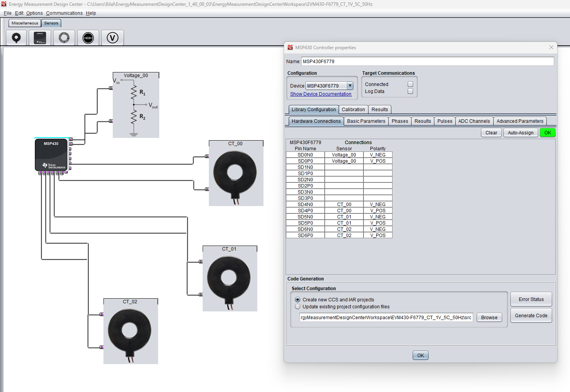Select the CT_01 current transformer block

click(230, 279)
